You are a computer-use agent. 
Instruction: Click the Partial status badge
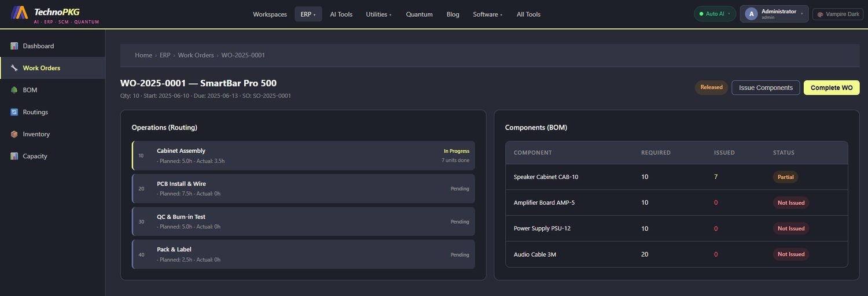pos(785,177)
